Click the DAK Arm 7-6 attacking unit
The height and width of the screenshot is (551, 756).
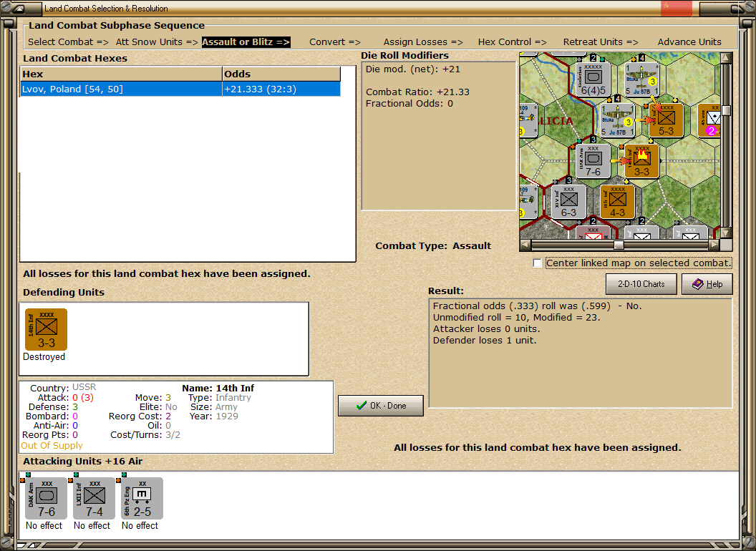46,498
